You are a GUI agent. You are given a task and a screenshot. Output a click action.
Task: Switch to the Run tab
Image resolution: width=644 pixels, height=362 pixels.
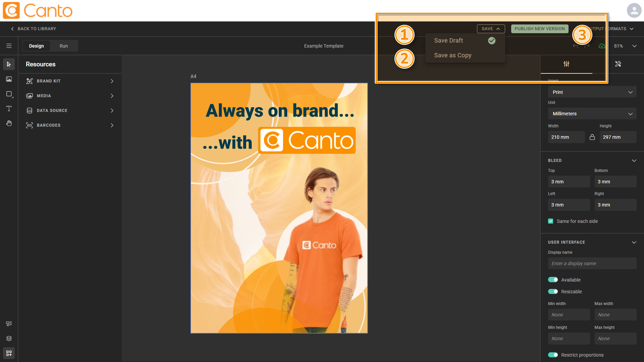[64, 46]
